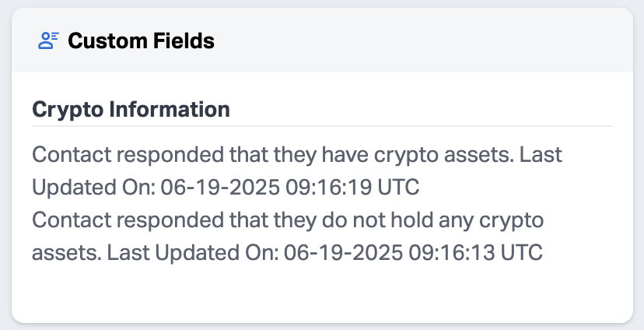Select the Crypto Information field heading

131,109
